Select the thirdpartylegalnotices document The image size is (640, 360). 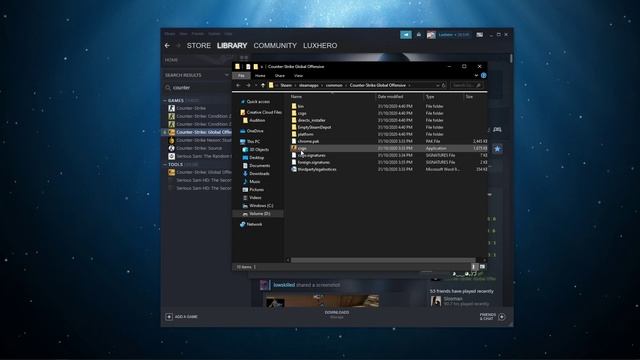tap(317, 169)
